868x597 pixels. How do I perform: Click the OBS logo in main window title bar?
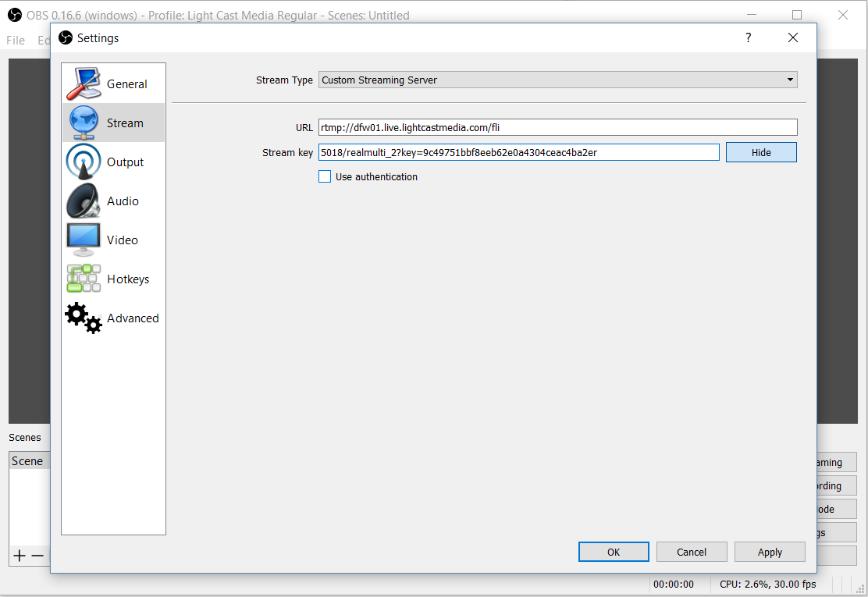(15, 15)
